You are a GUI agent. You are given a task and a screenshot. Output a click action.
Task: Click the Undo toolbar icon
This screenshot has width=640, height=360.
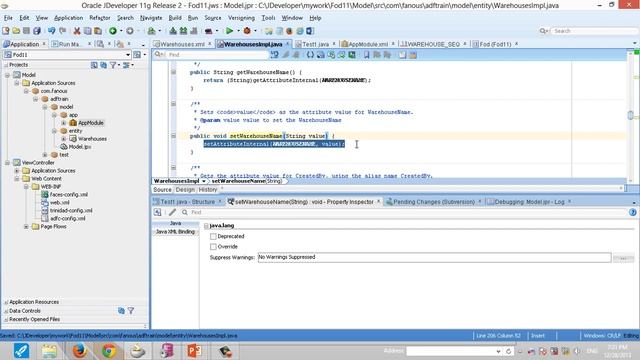pos(51,31)
